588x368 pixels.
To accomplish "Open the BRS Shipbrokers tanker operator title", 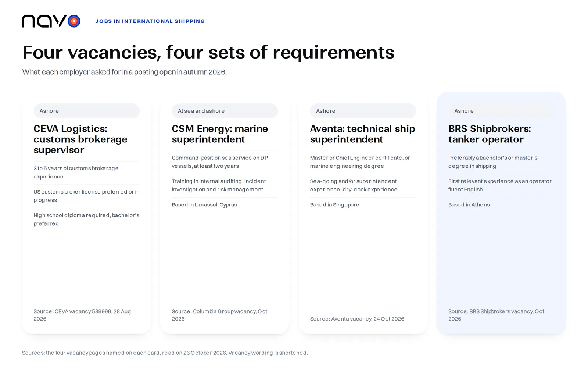I will click(490, 134).
